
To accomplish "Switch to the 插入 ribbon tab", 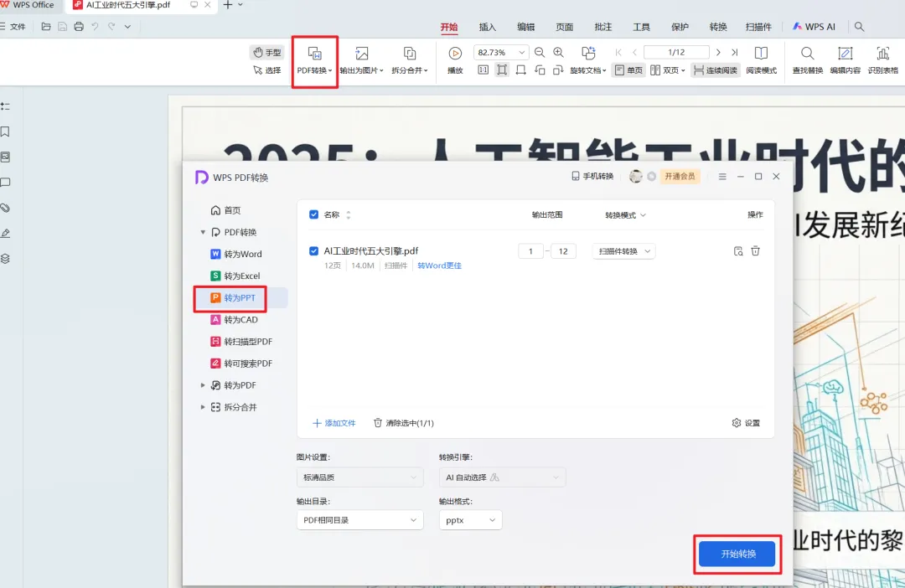I will click(488, 27).
